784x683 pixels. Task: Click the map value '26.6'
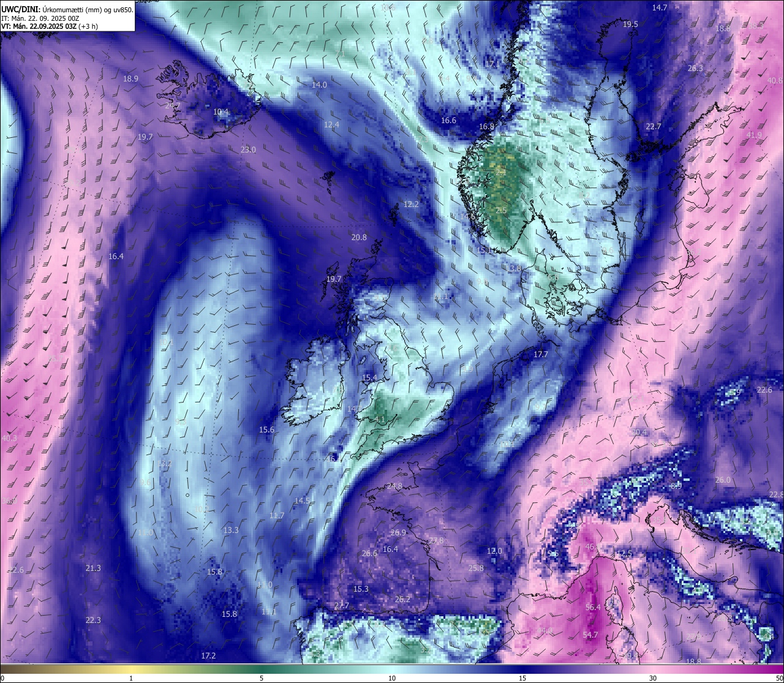pos(369,553)
